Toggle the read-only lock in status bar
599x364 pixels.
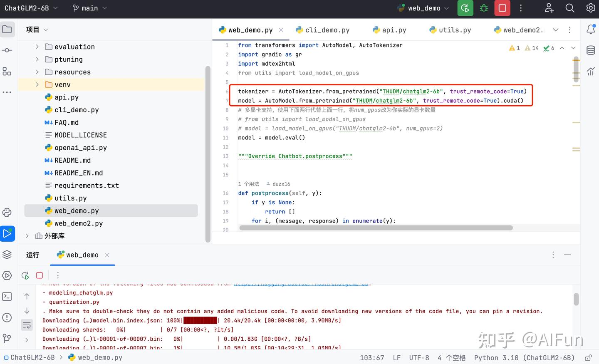click(x=588, y=358)
